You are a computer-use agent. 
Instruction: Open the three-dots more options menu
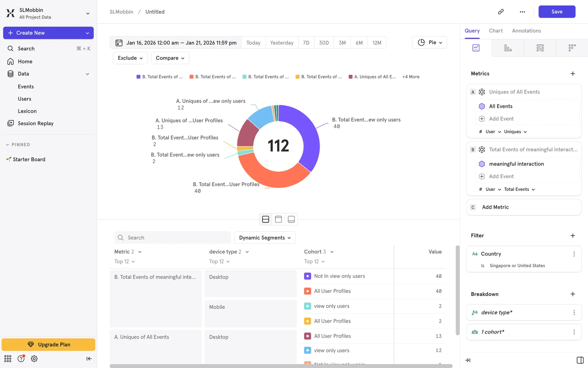(522, 12)
